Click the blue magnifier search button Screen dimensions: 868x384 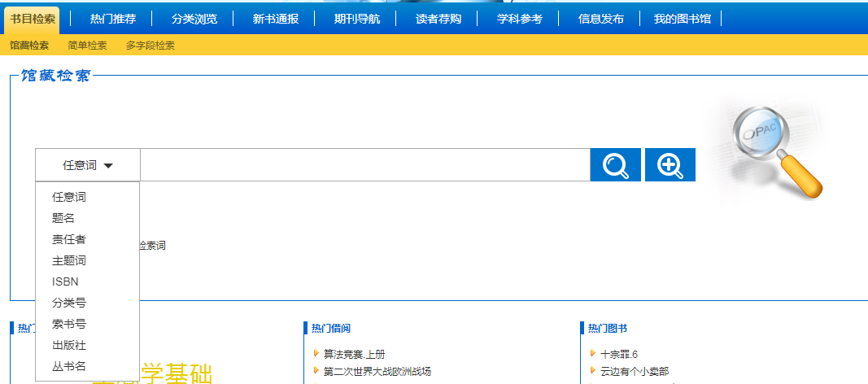[616, 165]
